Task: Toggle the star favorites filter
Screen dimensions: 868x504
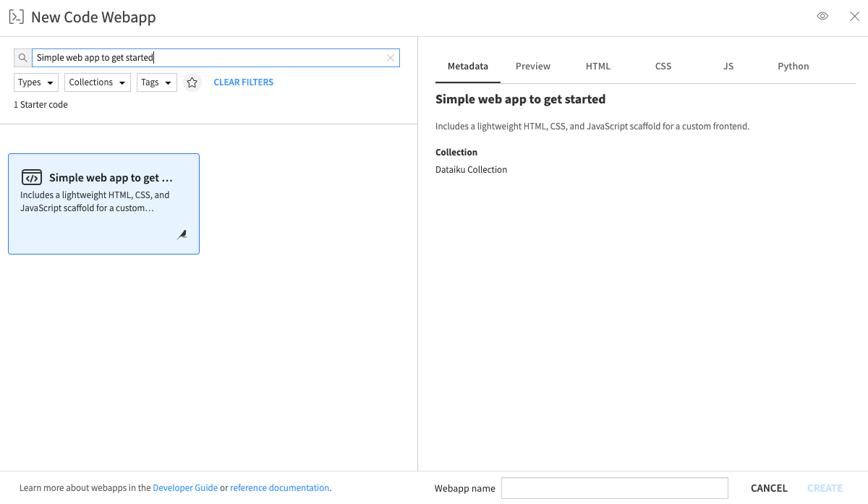Action: [x=192, y=82]
